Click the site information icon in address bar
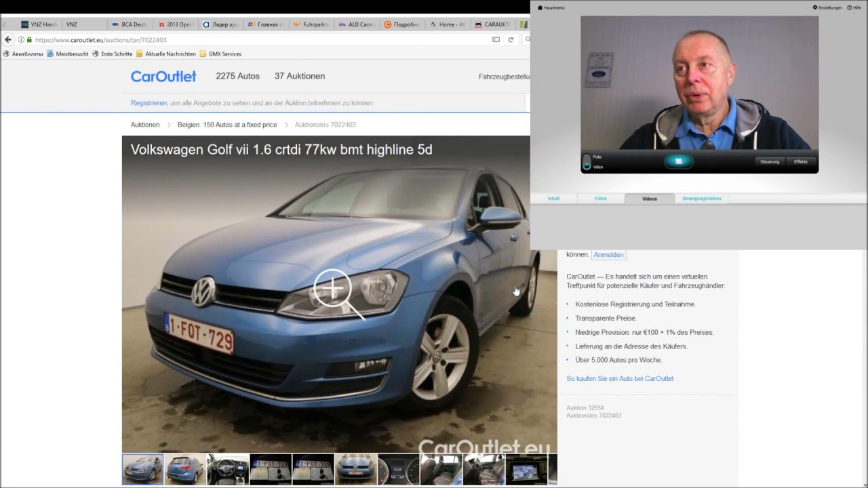Viewport: 868px width, 488px height. click(x=21, y=40)
